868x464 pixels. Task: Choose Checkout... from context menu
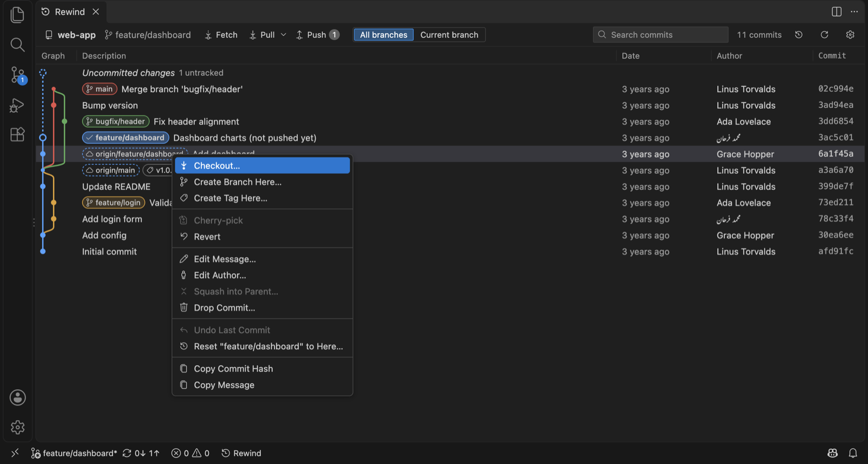click(262, 165)
